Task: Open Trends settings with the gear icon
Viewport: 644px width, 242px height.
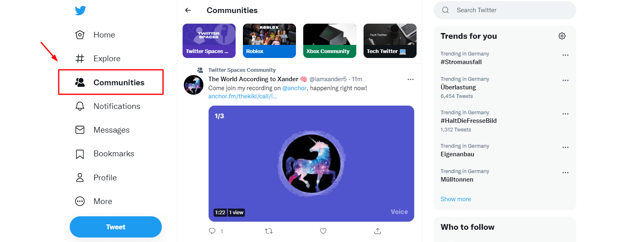Action: point(562,36)
